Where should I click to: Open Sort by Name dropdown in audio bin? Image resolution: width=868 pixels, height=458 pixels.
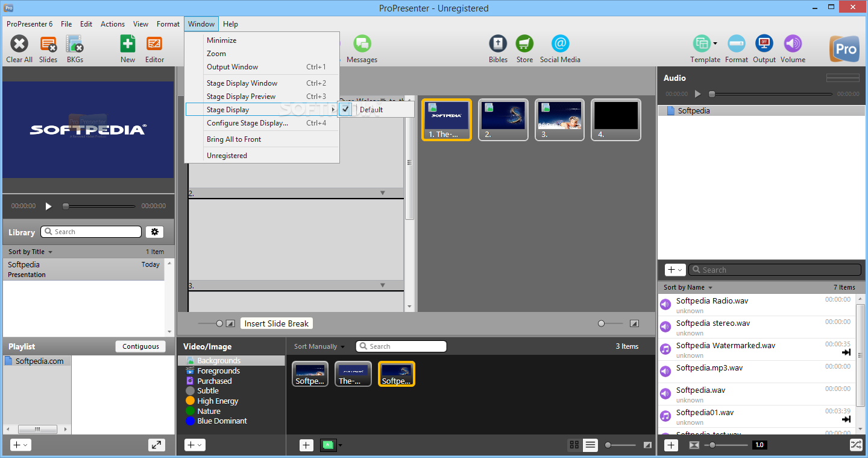[688, 287]
